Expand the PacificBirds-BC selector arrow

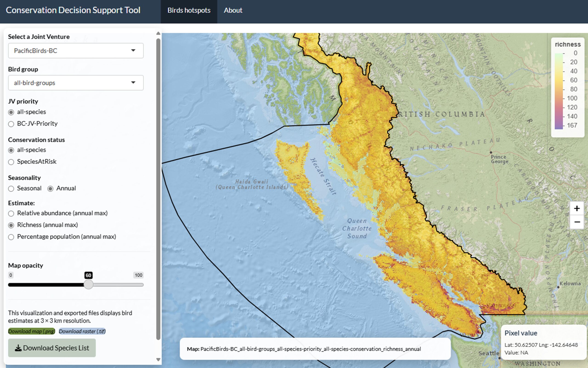(x=133, y=50)
